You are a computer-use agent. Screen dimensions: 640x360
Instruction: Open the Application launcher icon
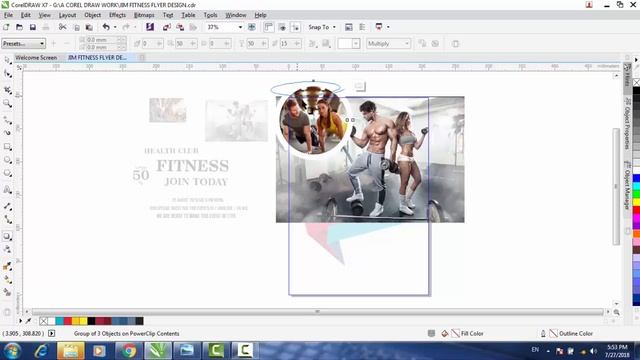coord(379,27)
